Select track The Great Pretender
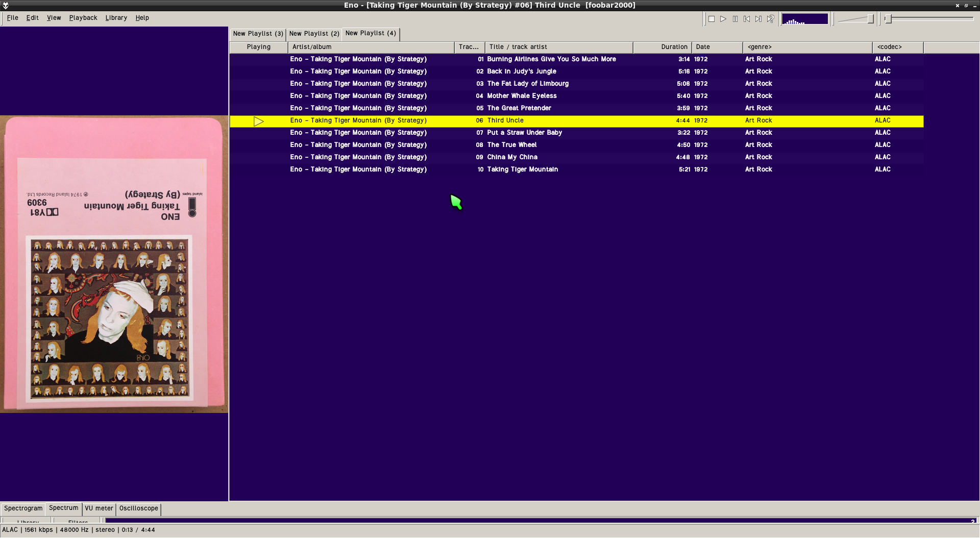This screenshot has height=538, width=980. tap(576, 108)
